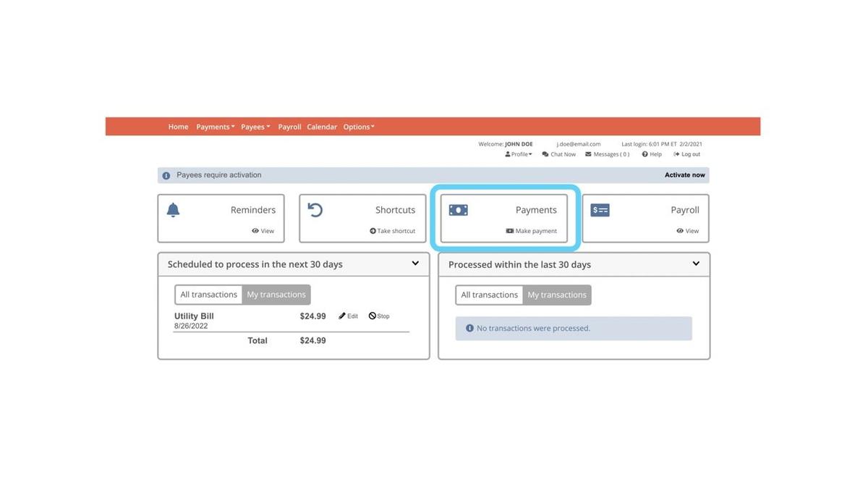Viewport: 868px width, 488px height.
Task: Click the check Payroll card icon
Action: [x=600, y=210]
